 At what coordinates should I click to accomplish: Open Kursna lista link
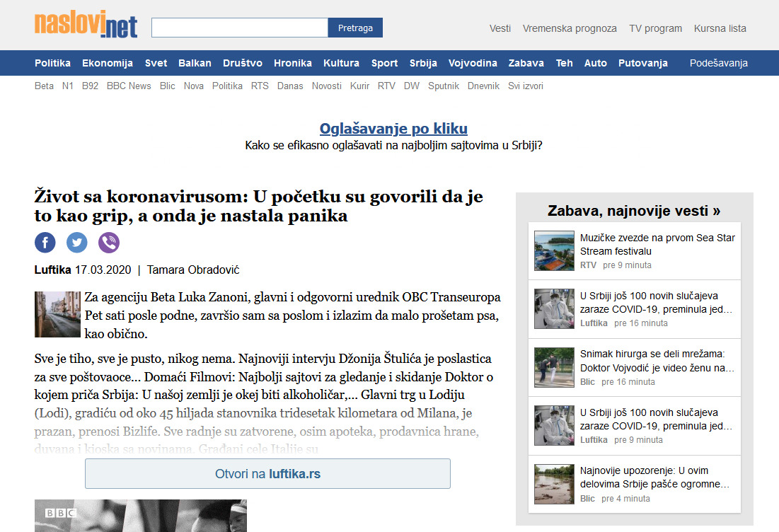coord(720,28)
